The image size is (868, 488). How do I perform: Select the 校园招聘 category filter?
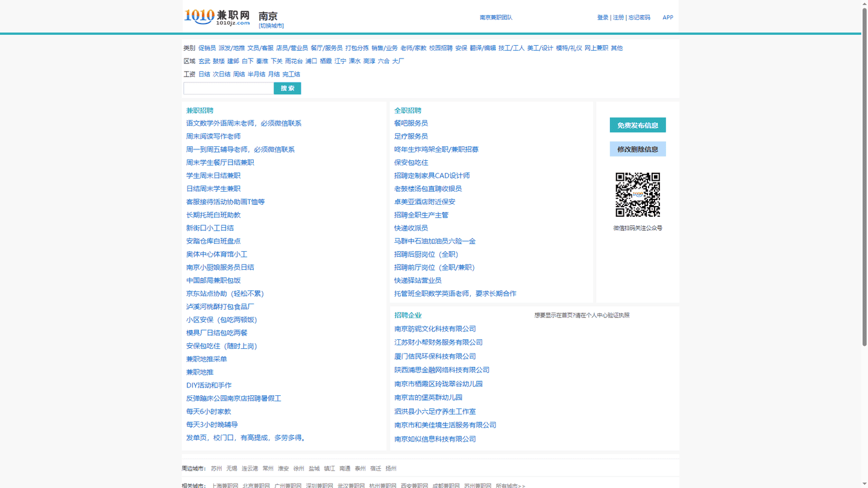pyautogui.click(x=441, y=48)
